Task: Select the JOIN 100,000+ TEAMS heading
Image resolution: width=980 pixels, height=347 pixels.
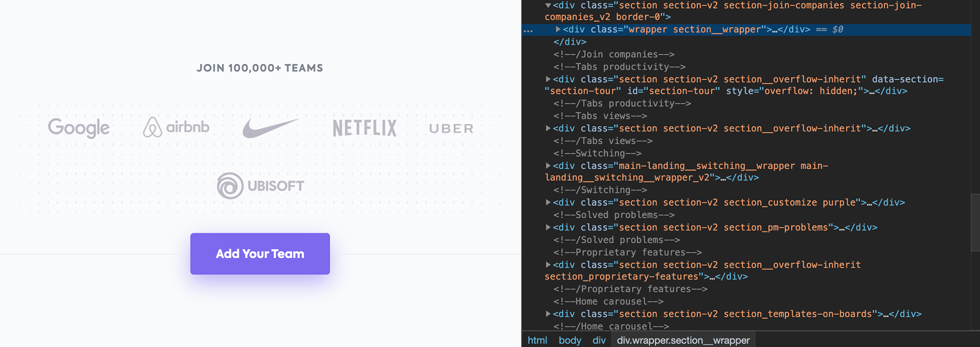Action: click(260, 68)
